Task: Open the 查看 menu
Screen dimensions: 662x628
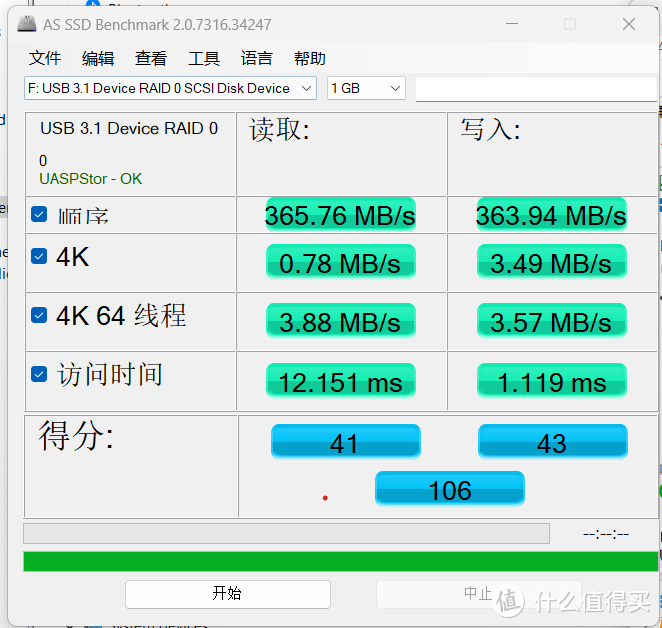Action: point(151,58)
